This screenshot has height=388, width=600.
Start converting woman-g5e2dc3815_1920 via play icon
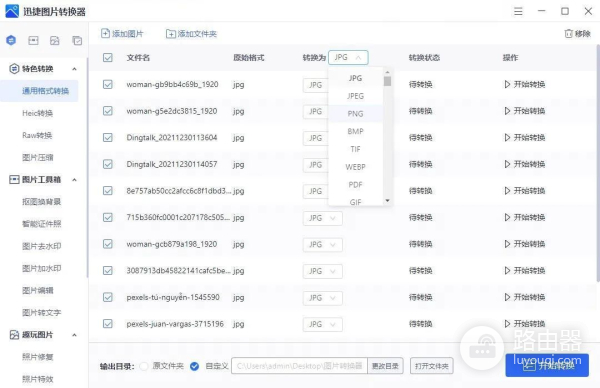[x=507, y=111]
